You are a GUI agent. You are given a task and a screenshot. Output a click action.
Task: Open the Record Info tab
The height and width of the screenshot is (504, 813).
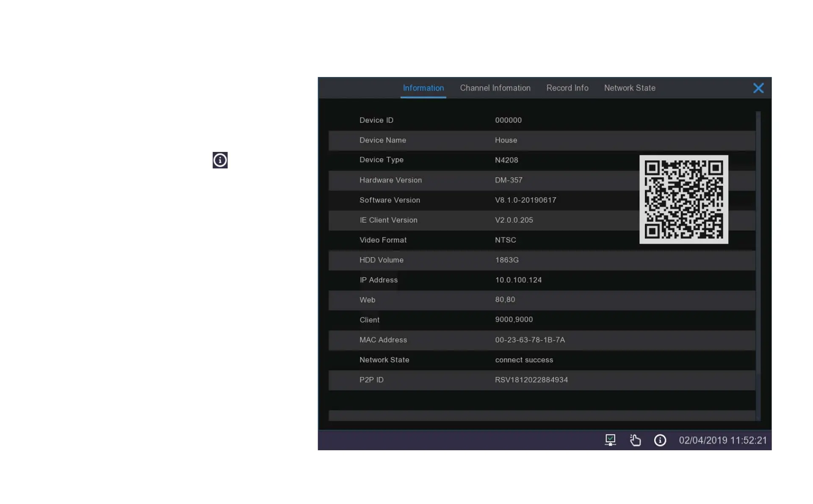click(567, 88)
